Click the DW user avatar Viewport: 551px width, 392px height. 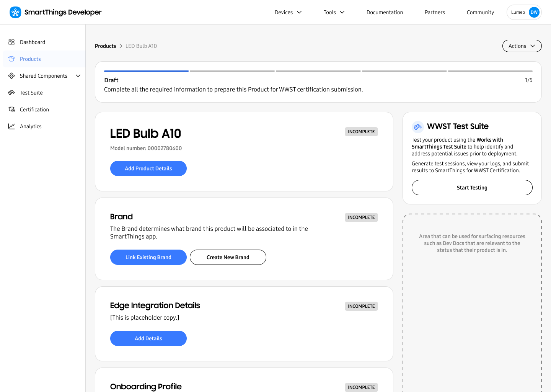(534, 12)
